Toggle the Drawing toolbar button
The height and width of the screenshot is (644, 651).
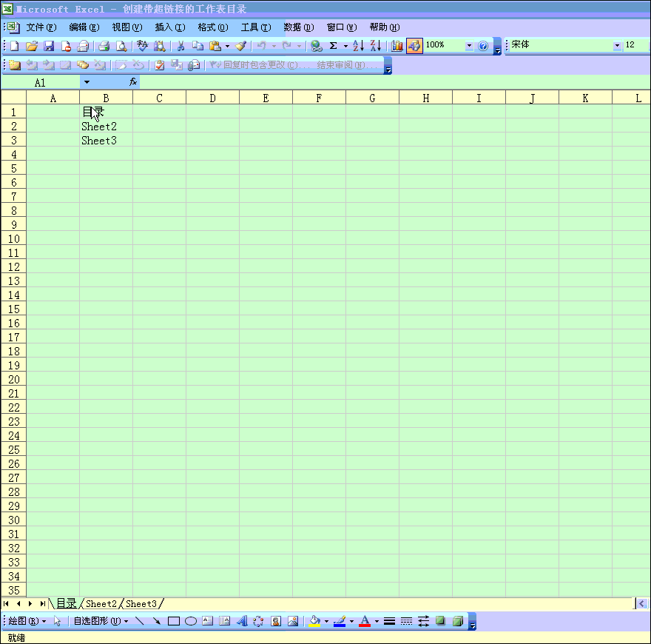click(x=414, y=46)
